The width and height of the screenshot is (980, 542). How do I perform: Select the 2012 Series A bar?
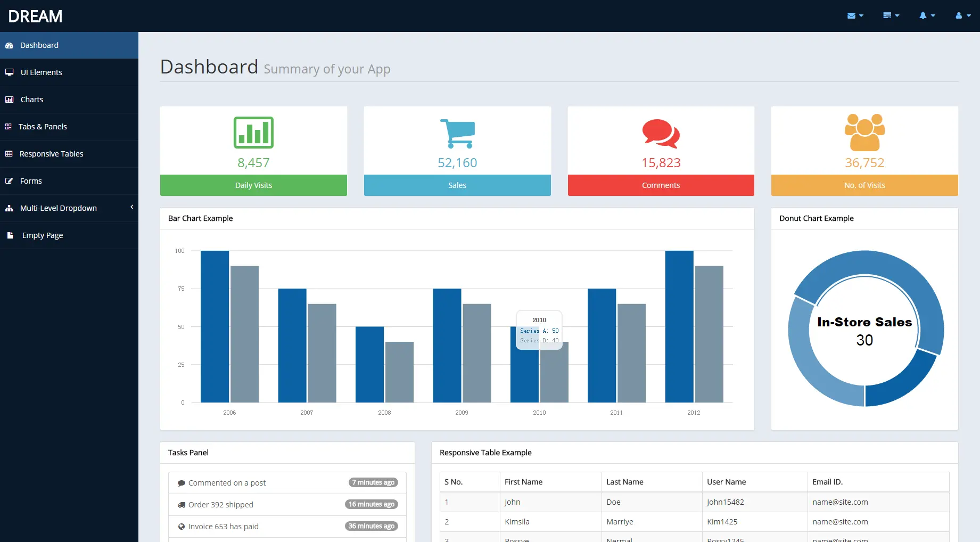(679, 326)
